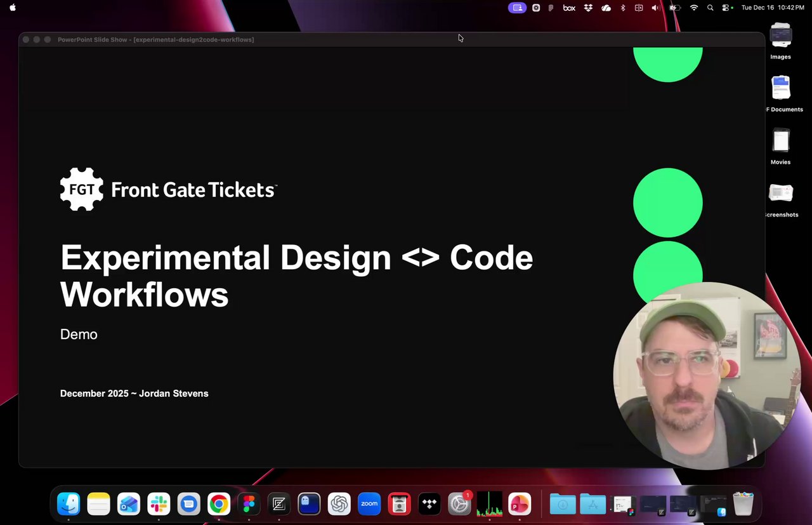
Task: Open Spotlight search
Action: 710,8
